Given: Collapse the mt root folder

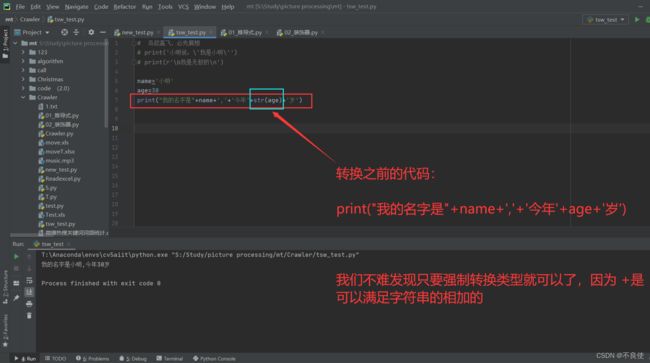Looking at the screenshot, I should click(16, 43).
